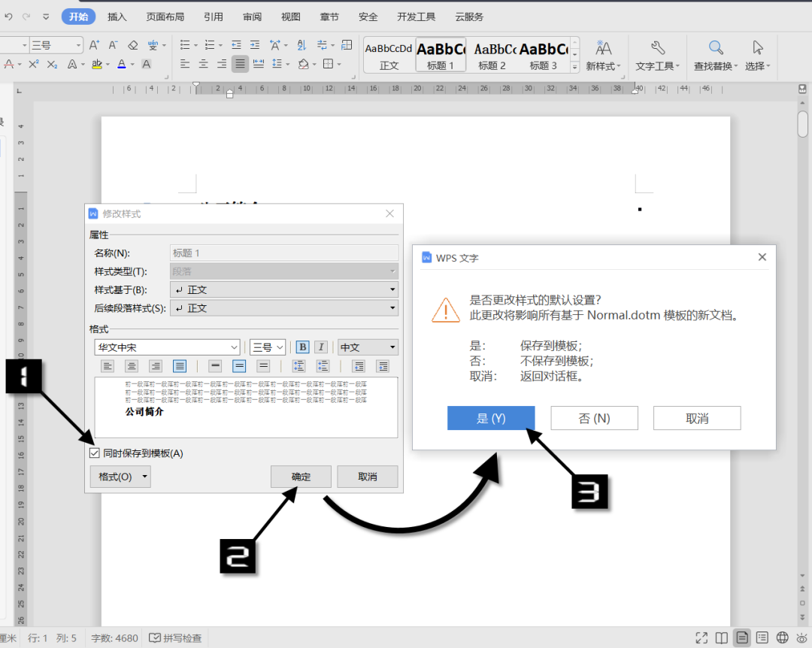Switch to the 页面布局 tab
Viewport: 812px width, 648px height.
click(x=165, y=17)
